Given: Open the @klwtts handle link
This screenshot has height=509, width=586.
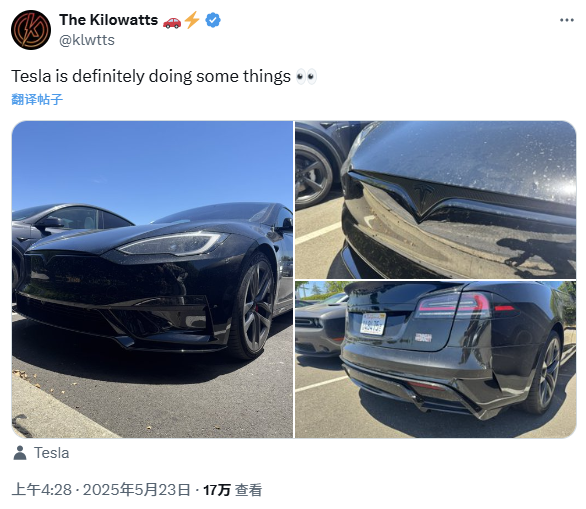Looking at the screenshot, I should (87, 40).
